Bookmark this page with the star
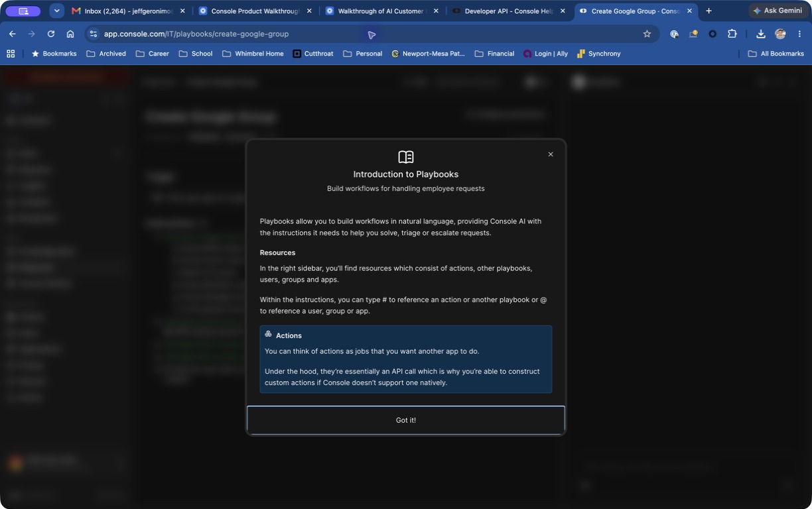812x509 pixels. (x=647, y=34)
